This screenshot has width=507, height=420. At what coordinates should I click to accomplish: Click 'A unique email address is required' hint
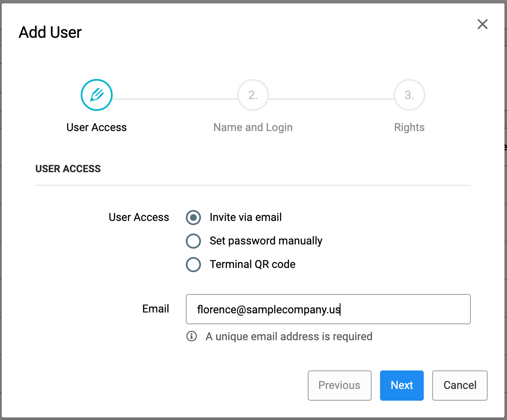pos(289,336)
